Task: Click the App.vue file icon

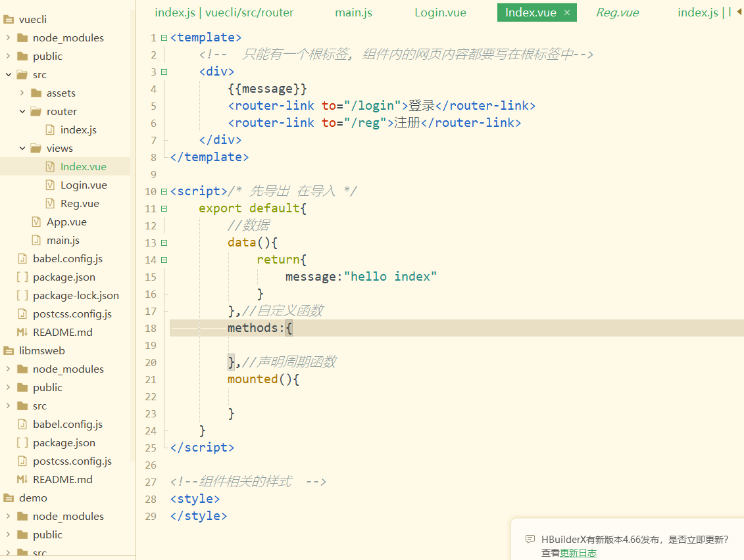Action: tap(36, 222)
